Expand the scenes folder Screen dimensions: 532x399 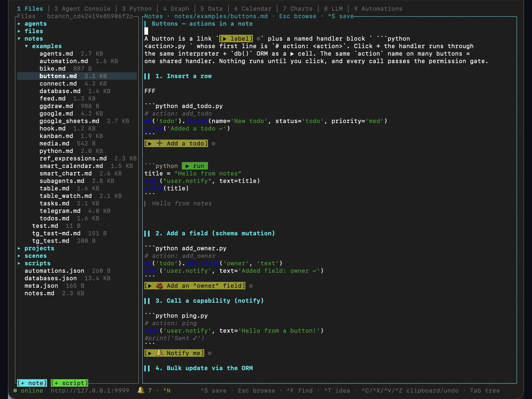19,256
